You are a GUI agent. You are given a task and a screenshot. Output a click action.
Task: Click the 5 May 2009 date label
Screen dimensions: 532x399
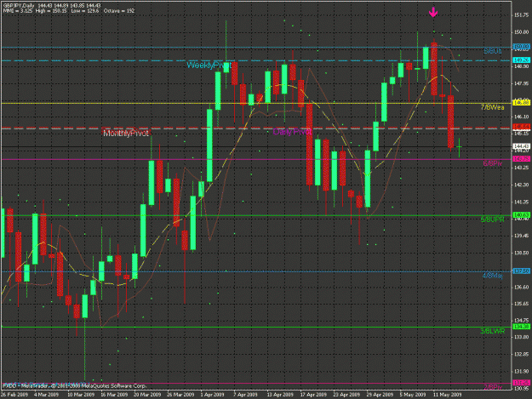413,395
